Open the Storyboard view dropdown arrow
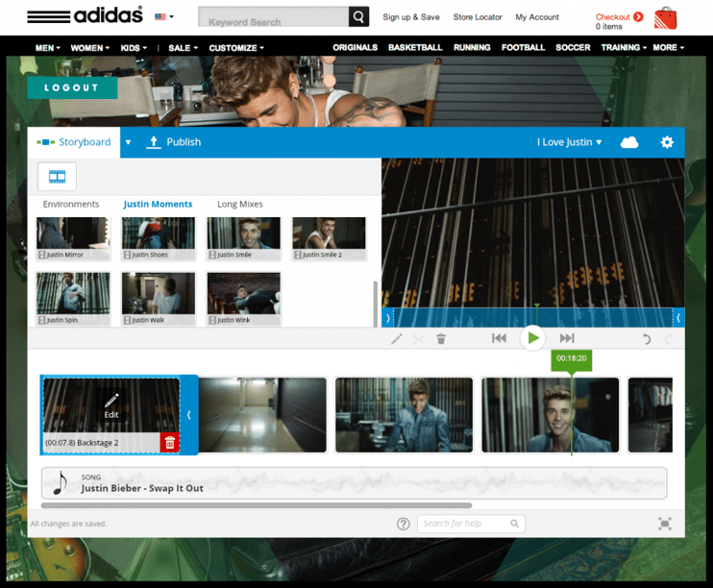Viewport: 713px width, 588px height. (x=128, y=142)
